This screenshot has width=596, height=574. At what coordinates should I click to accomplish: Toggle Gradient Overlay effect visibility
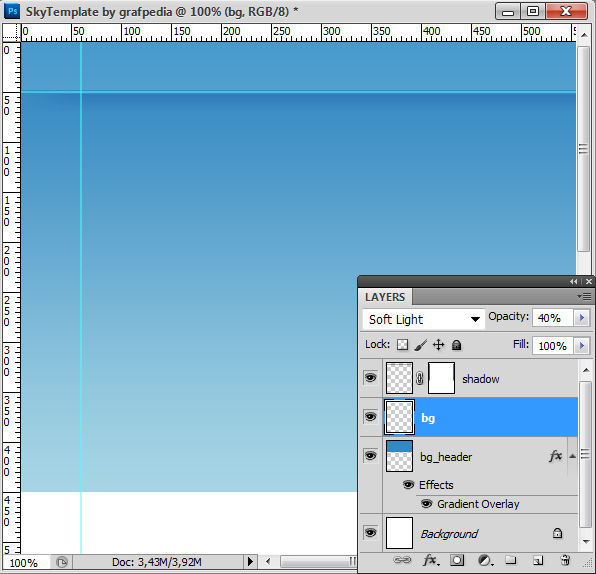click(426, 504)
